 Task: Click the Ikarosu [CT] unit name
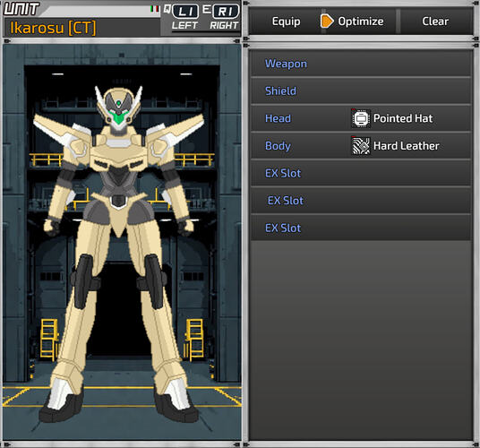point(53,28)
